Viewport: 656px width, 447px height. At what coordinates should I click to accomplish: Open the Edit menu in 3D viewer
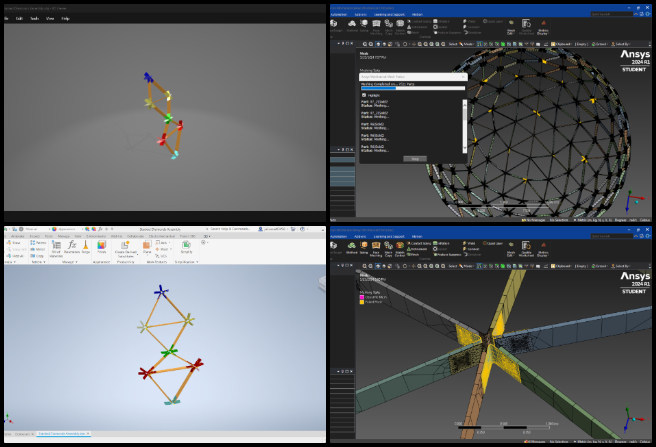[19, 18]
